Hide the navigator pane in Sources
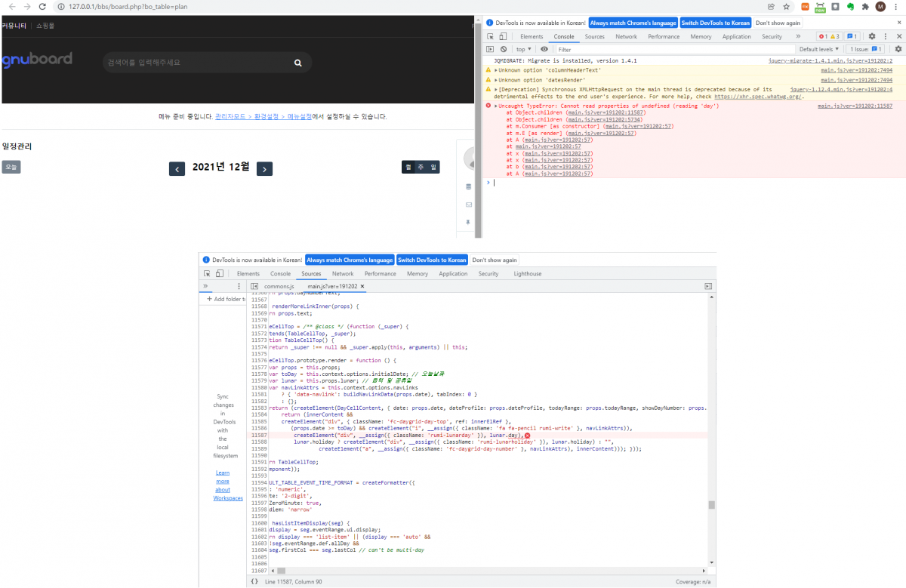Viewport: 906px width, 588px height. pos(254,287)
